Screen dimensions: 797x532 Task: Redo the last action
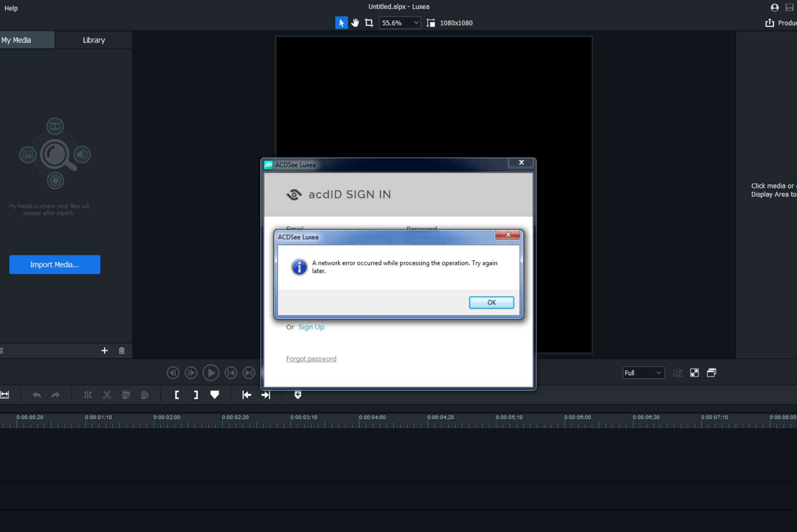click(x=55, y=395)
